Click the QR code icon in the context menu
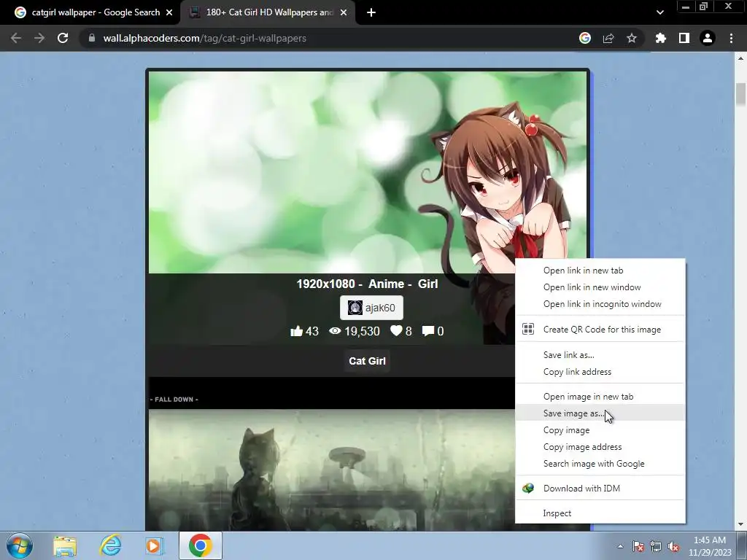 click(528, 329)
